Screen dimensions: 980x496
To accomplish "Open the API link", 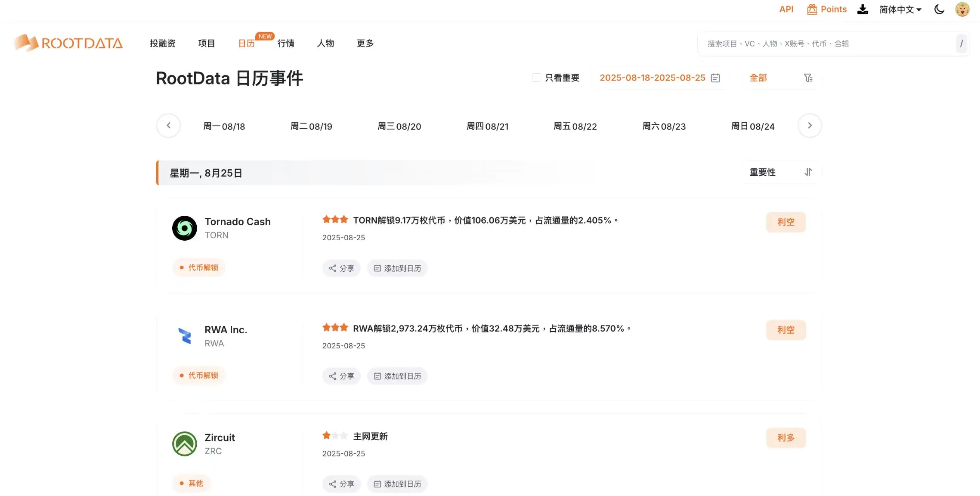I will (786, 9).
